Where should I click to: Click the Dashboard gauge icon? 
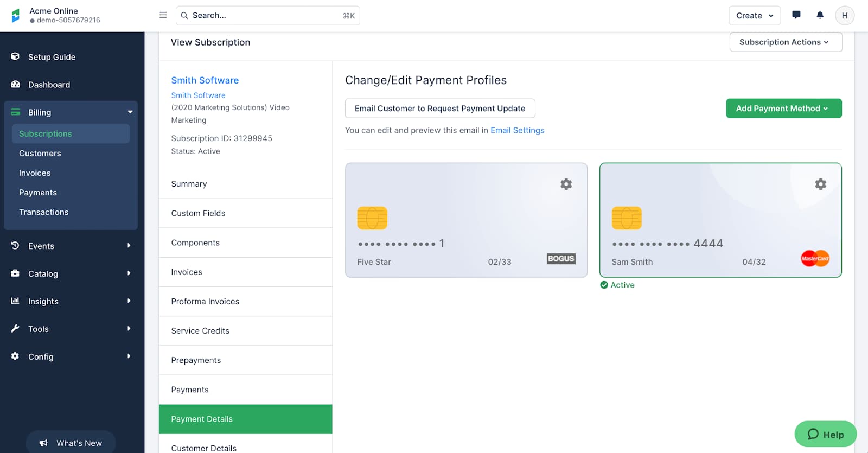tap(15, 85)
